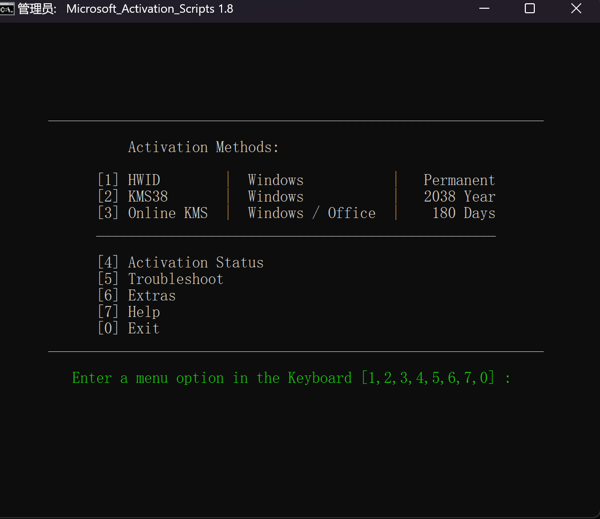
Task: Click the Activation Methods heading
Action: point(203,147)
